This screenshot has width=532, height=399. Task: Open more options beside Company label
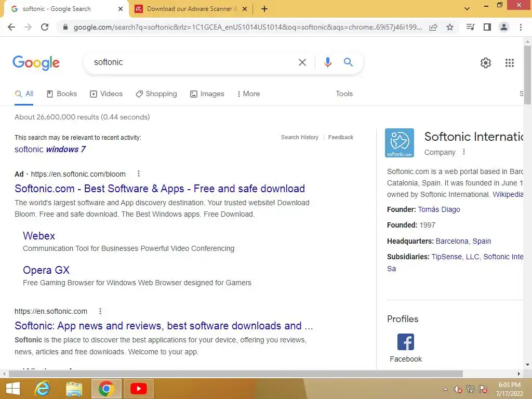point(464,152)
